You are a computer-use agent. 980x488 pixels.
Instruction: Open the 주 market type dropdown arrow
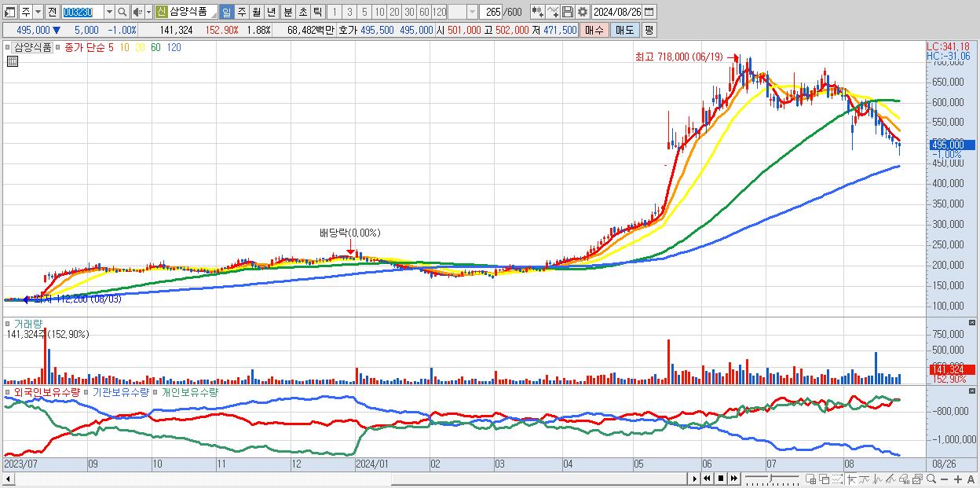[38, 12]
